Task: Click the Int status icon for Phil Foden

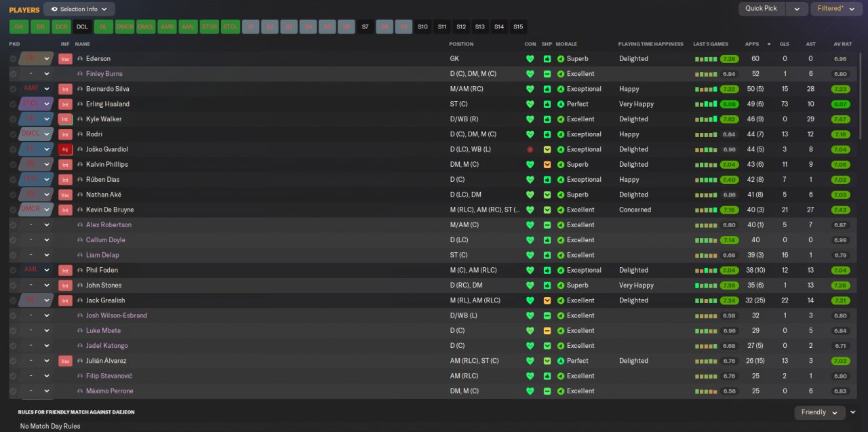Action: [65, 271]
